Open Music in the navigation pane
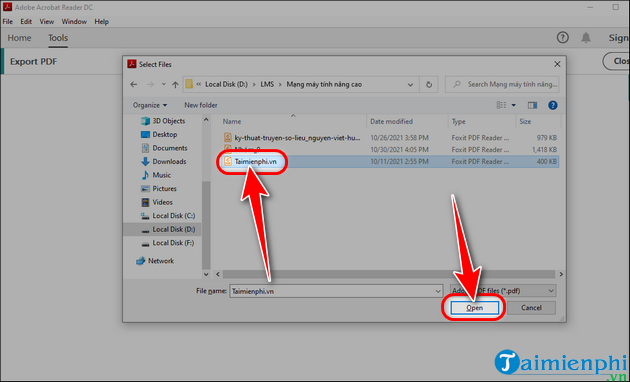The width and height of the screenshot is (630, 382). click(155, 175)
